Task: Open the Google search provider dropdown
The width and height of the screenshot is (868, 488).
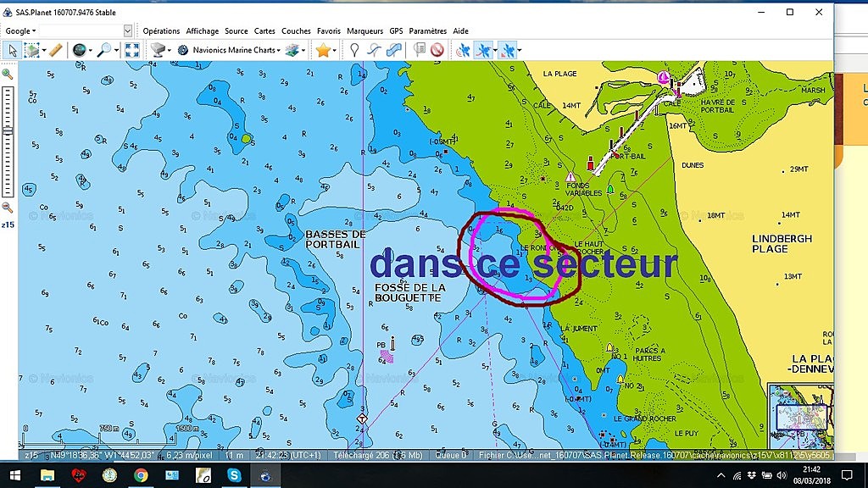Action: coord(20,31)
